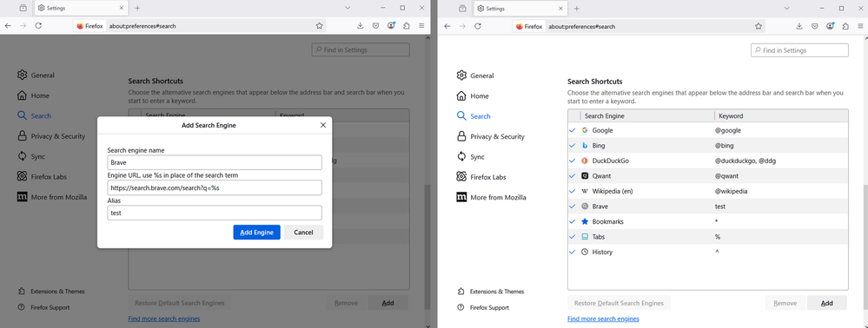This screenshot has width=868, height=328.
Task: Click the Tabs icon in list
Action: 585,237
